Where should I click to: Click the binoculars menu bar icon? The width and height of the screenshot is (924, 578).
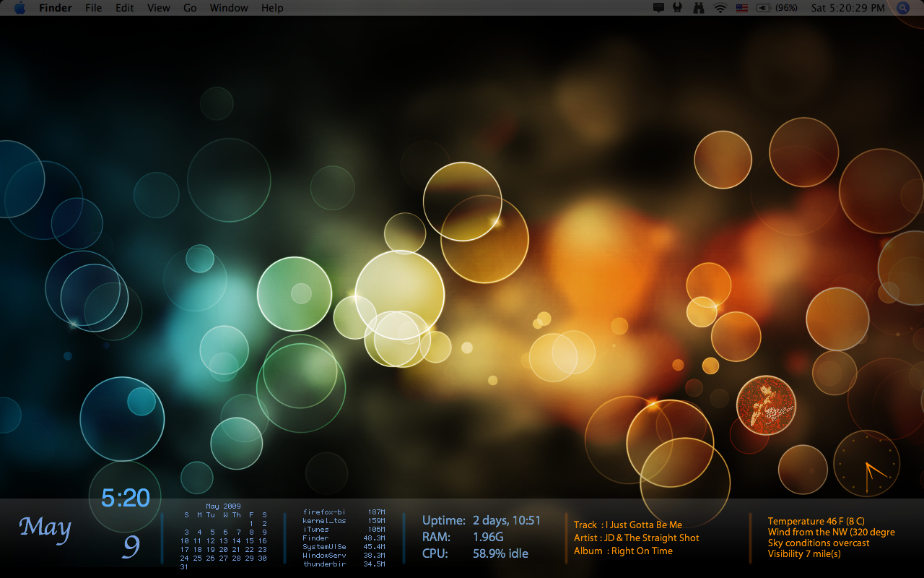[x=698, y=8]
